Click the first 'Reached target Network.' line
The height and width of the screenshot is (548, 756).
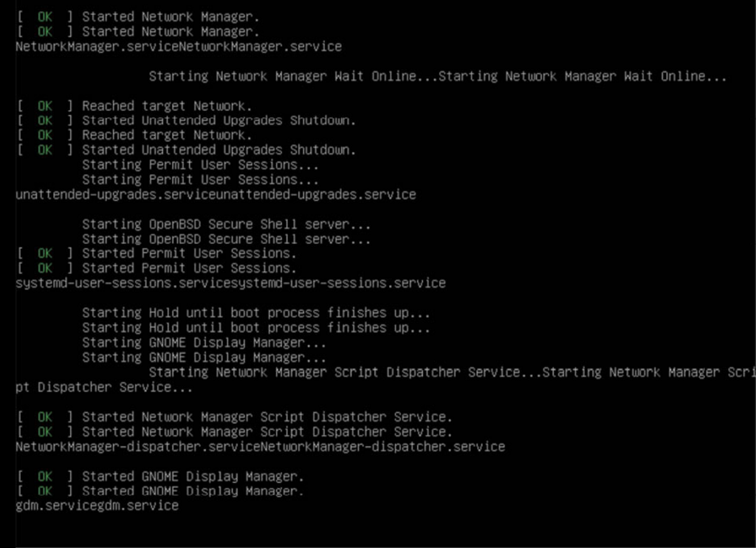[x=167, y=106]
